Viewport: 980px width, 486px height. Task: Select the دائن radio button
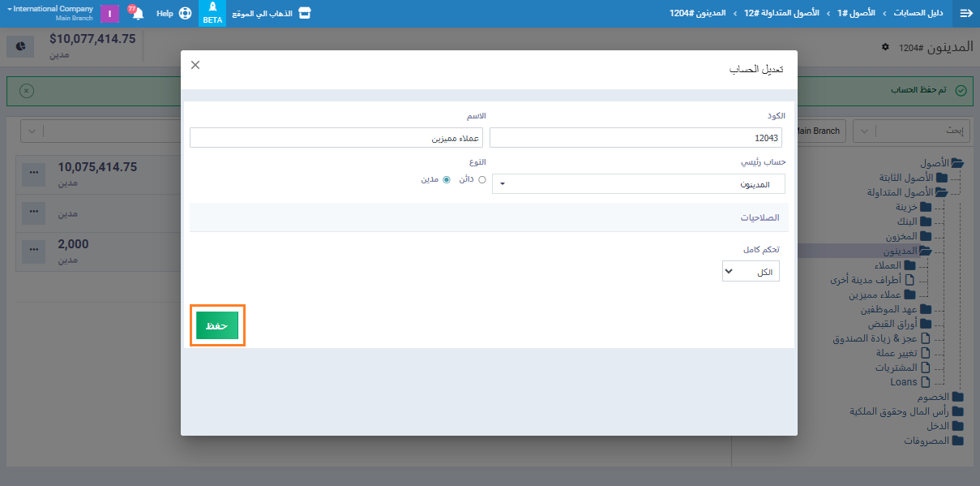click(481, 179)
